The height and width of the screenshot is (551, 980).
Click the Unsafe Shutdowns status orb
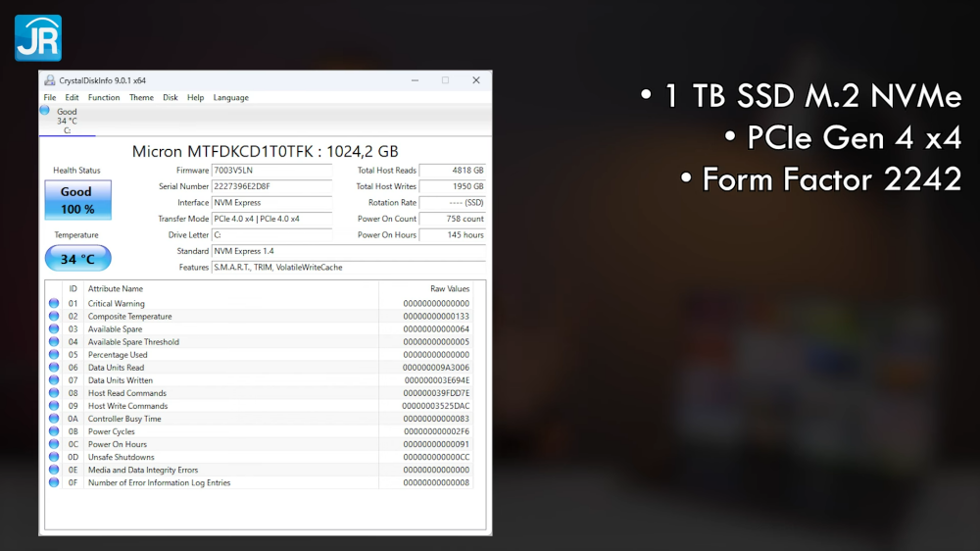[54, 457]
